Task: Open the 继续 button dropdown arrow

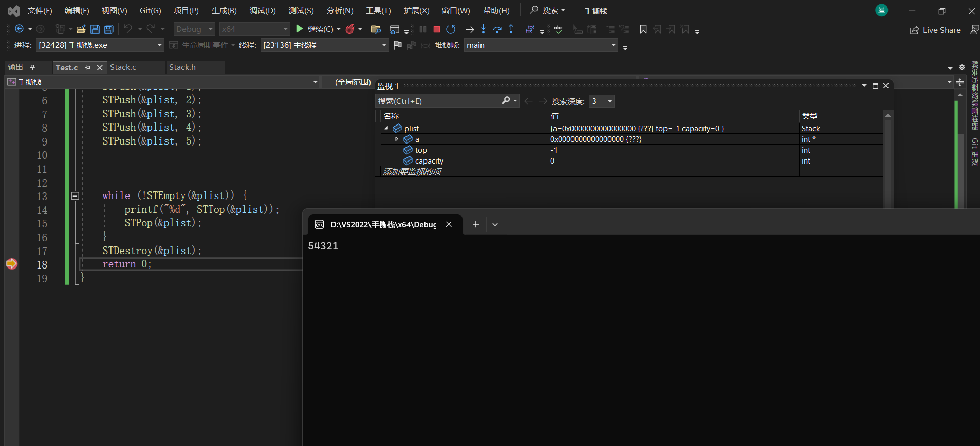Action: pos(339,29)
